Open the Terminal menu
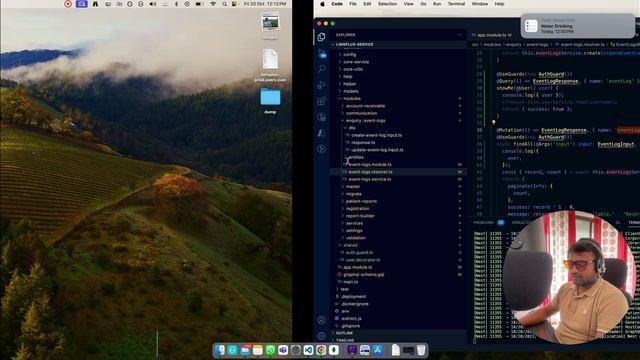The width and height of the screenshot is (640, 360). click(x=456, y=4)
